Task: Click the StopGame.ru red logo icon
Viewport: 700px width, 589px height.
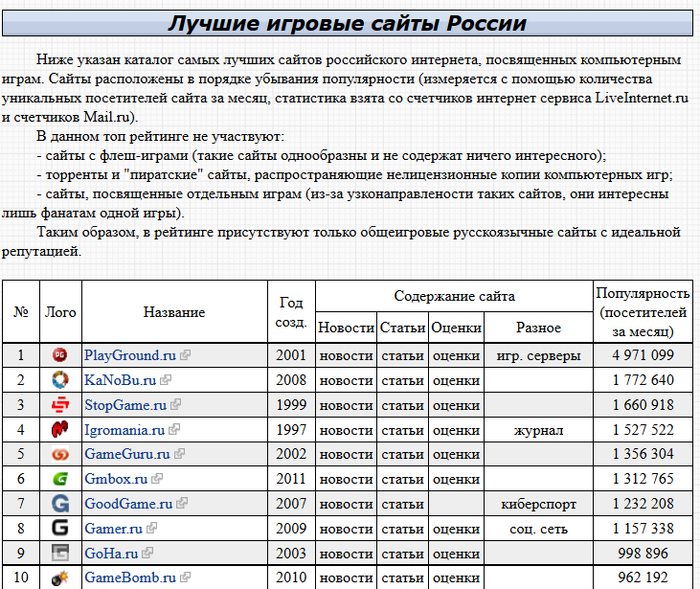Action: 59,404
